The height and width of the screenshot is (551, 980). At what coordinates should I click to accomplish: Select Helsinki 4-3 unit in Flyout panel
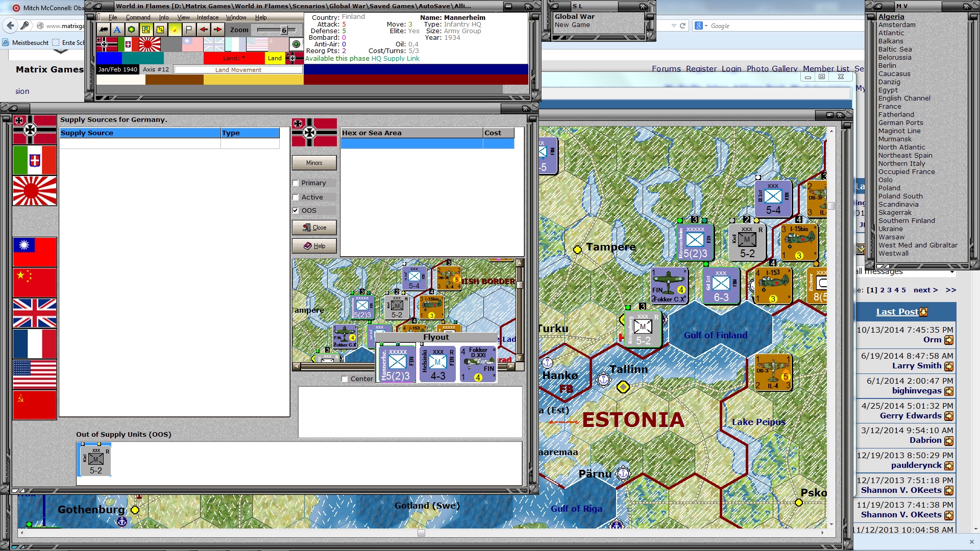tap(437, 364)
